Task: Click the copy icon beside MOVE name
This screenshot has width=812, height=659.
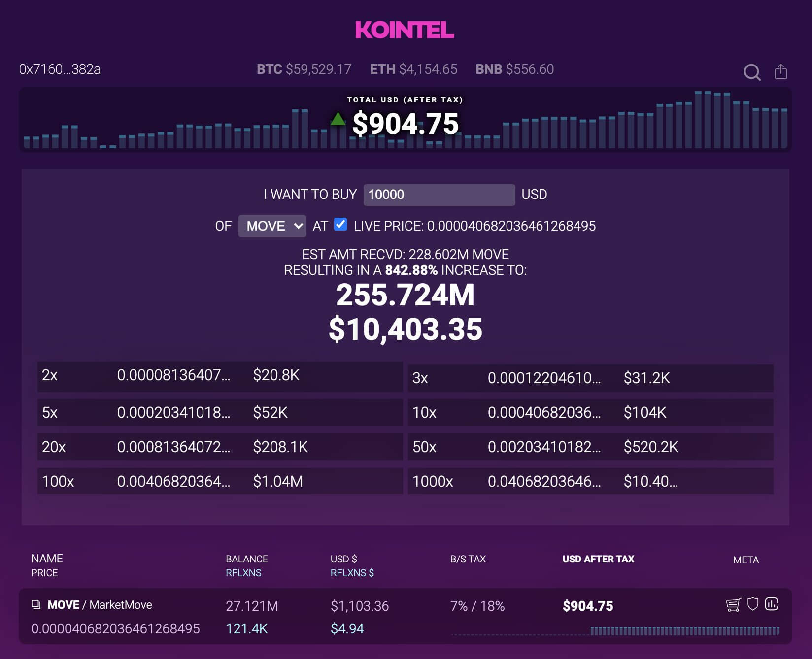Action: pyautogui.click(x=36, y=604)
